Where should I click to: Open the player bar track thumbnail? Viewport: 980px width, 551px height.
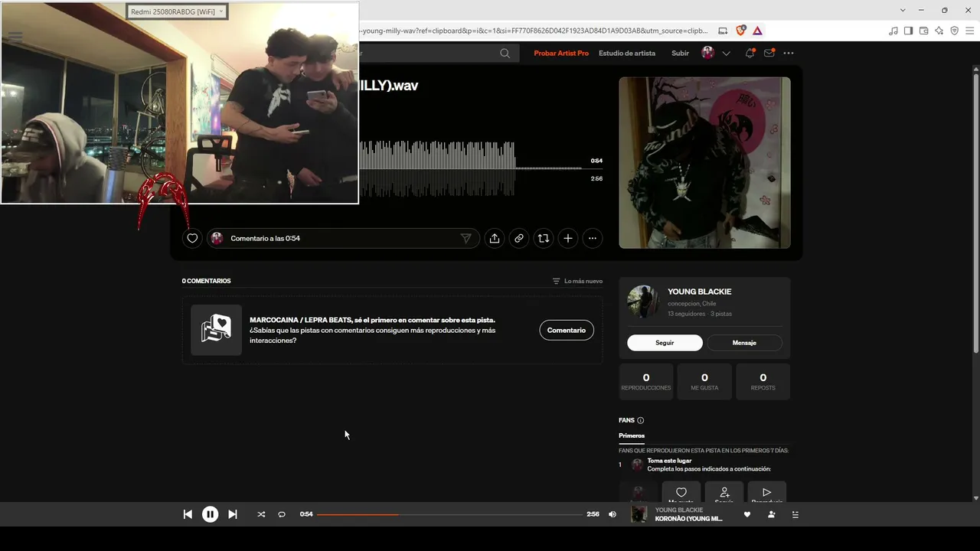[639, 514]
